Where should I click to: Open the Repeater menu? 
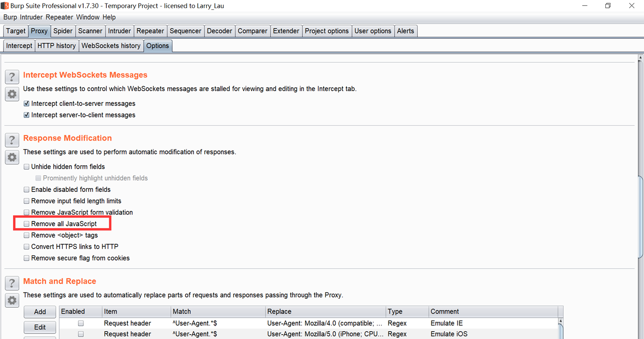click(59, 17)
